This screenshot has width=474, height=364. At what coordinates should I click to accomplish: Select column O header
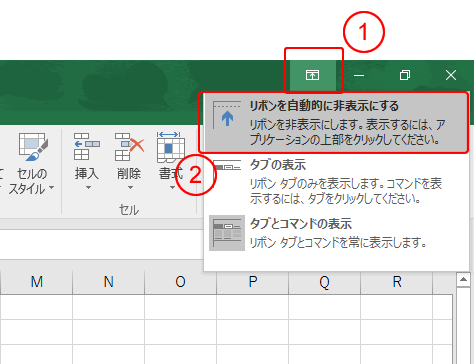pos(180,282)
